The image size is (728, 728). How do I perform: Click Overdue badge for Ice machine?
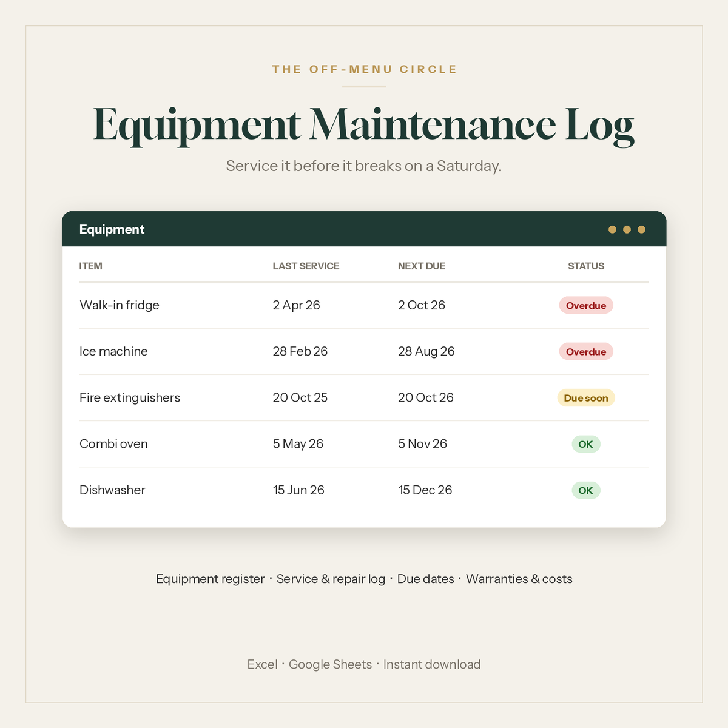click(586, 351)
